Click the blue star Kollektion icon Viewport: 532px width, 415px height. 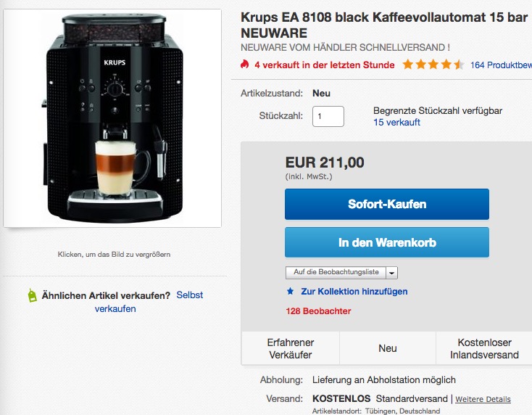290,291
